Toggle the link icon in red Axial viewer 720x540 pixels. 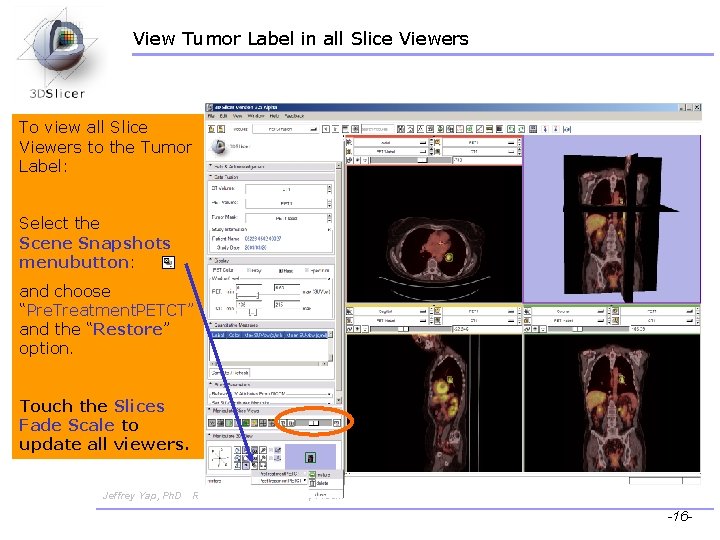[x=349, y=160]
